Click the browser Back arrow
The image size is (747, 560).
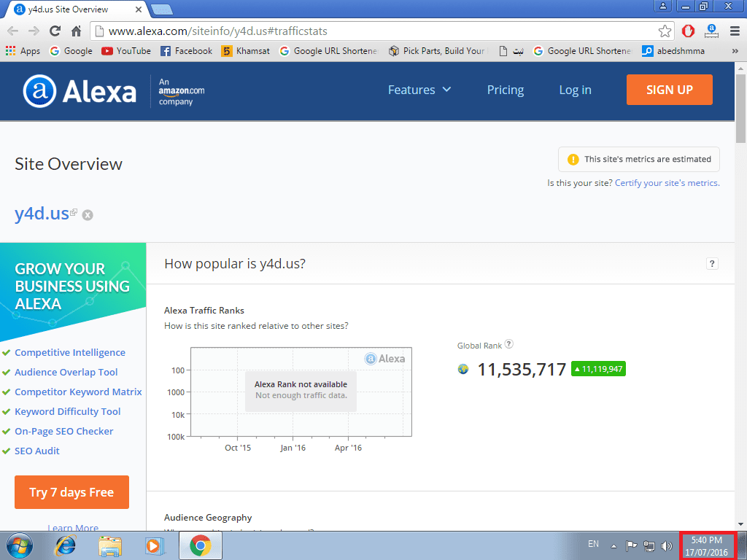coord(13,31)
